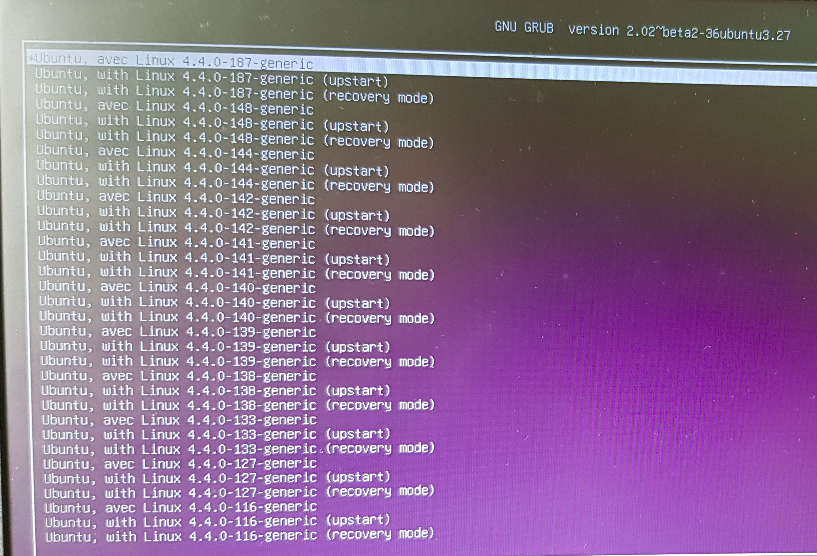Select 4.4.0-138-generic (upstart) entry
This screenshot has height=556, width=817.
tap(216, 390)
